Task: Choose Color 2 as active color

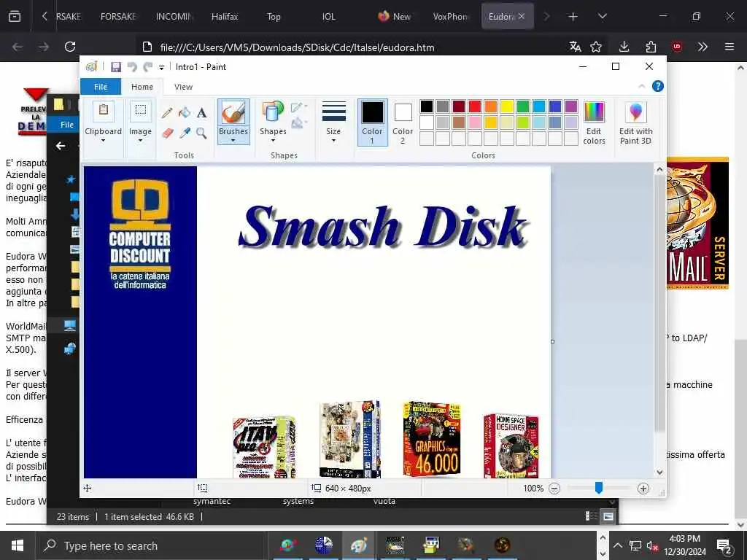Action: point(403,122)
